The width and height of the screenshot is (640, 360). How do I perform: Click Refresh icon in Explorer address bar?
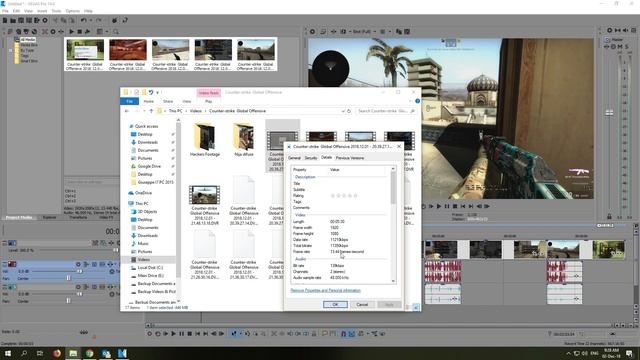click(349, 111)
